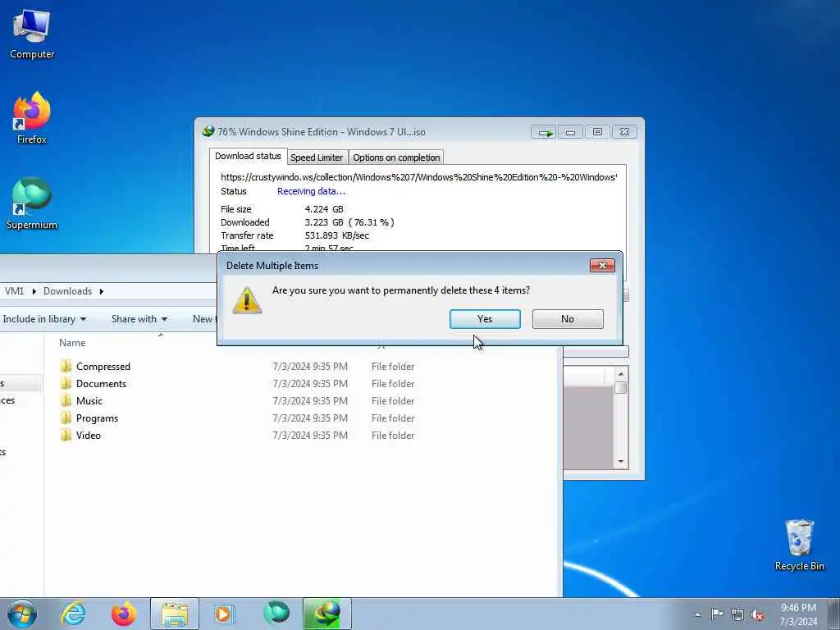The width and height of the screenshot is (840, 630).
Task: Open Action Center flag tray icon
Action: point(717,614)
